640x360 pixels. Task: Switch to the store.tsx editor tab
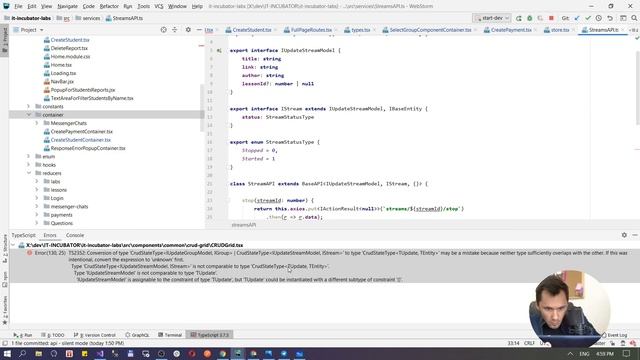click(x=559, y=30)
